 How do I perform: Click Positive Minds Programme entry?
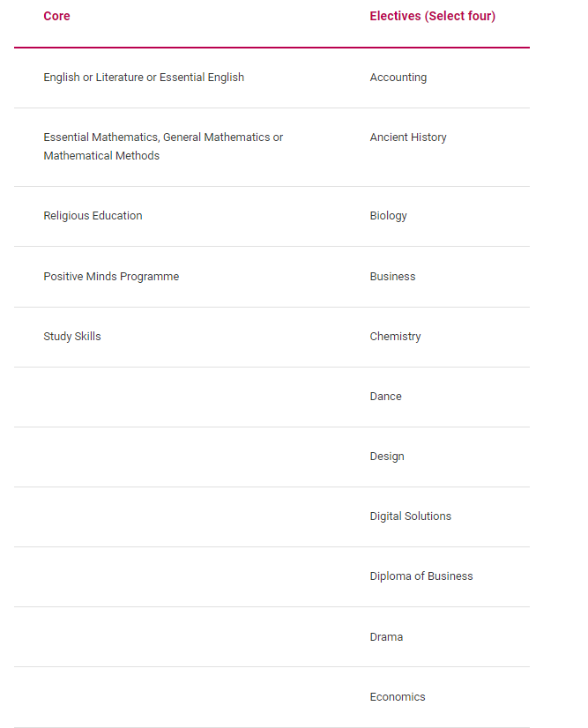tap(111, 276)
